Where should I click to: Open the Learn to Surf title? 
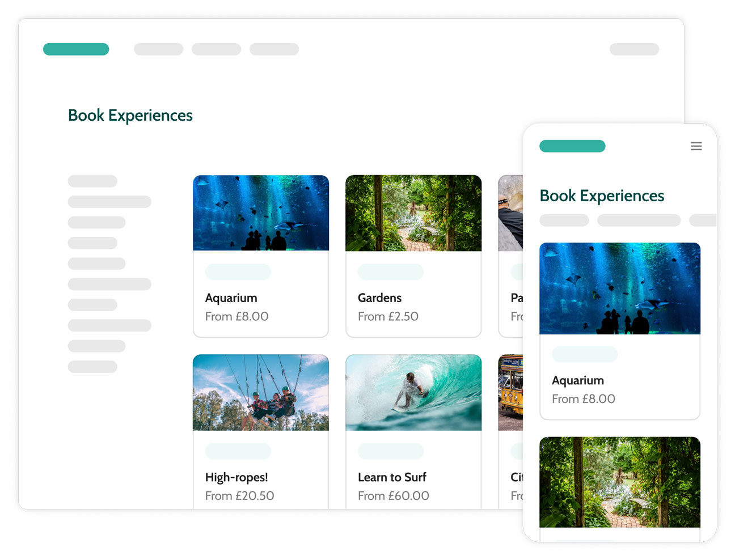pos(392,477)
